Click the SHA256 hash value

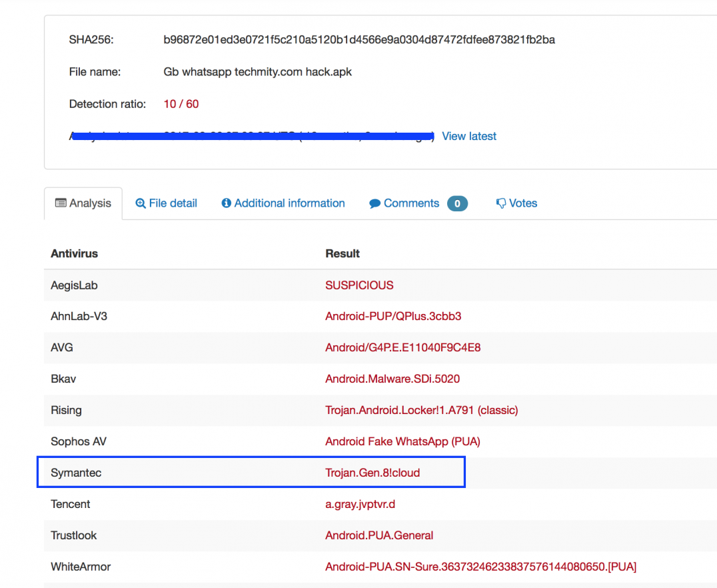point(359,39)
